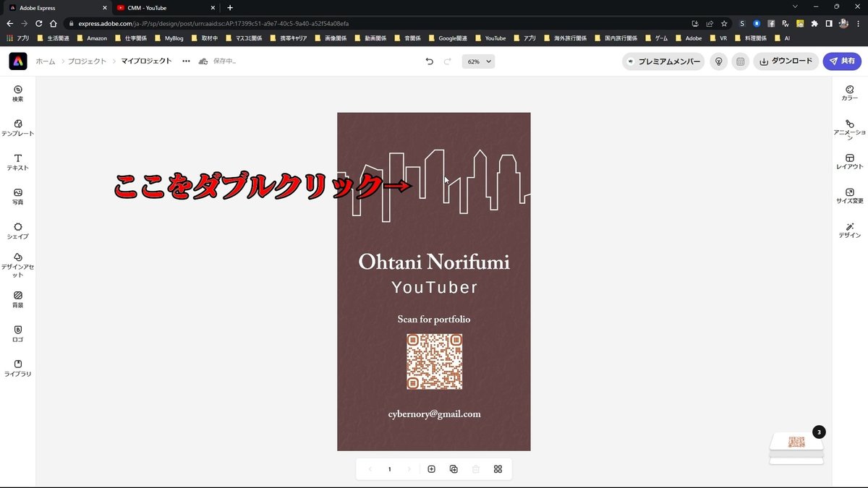
Task: Open the ロゴ logo panel
Action: (x=17, y=334)
